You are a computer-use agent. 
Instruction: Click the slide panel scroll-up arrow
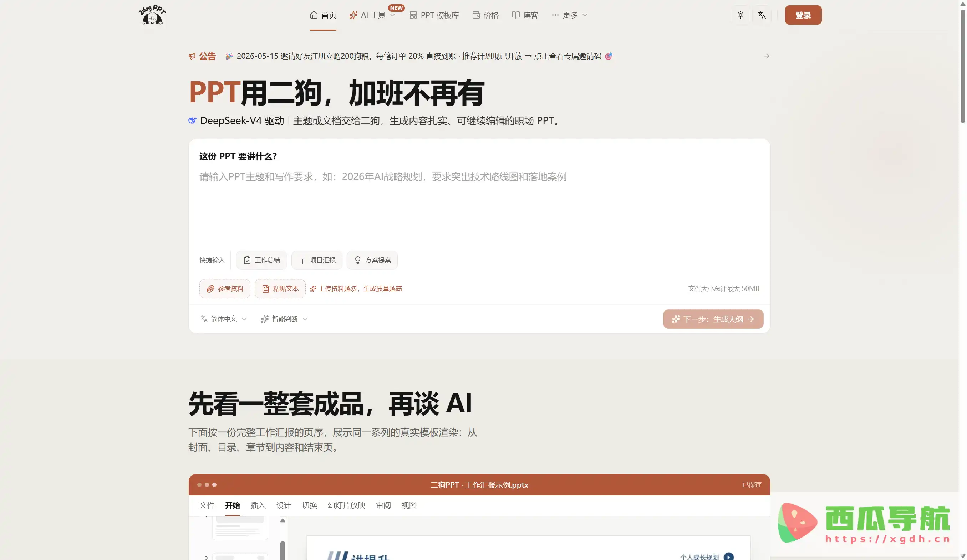(283, 520)
